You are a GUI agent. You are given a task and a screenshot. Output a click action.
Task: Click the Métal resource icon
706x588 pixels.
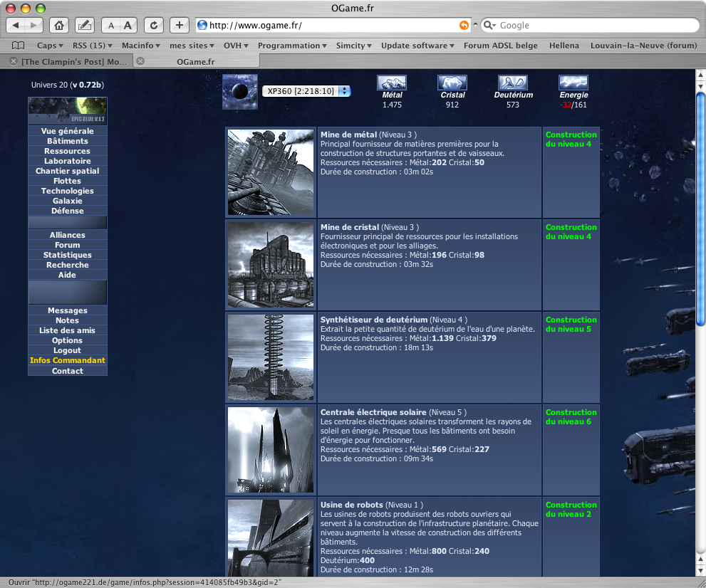point(392,83)
